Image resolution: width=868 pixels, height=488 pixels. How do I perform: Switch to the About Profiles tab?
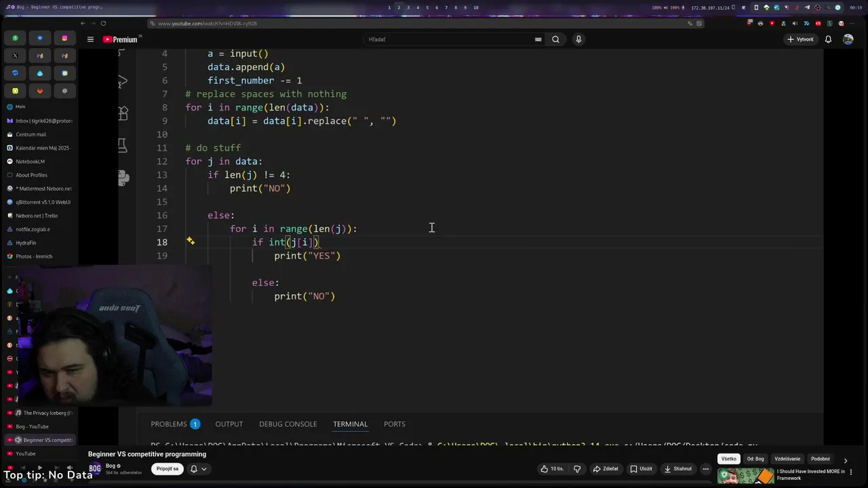pos(39,175)
